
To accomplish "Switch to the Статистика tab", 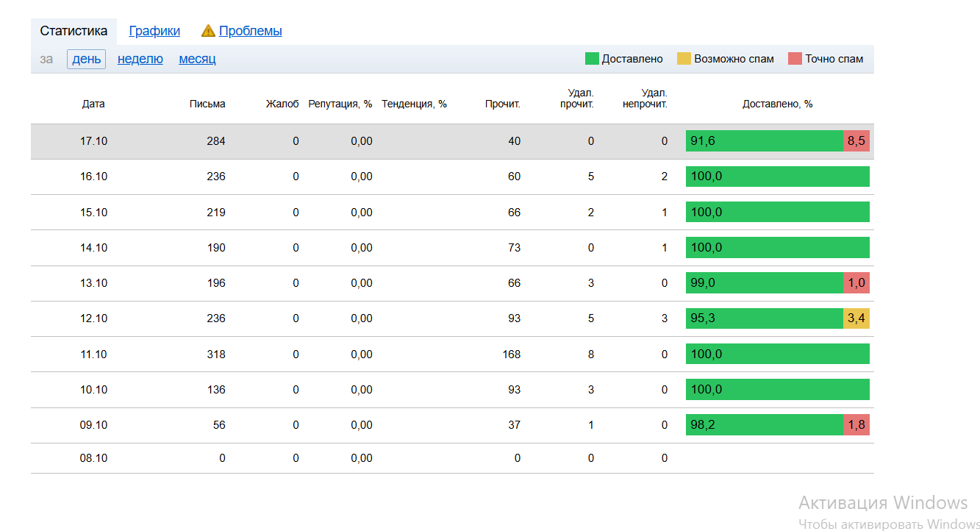I will (x=74, y=31).
